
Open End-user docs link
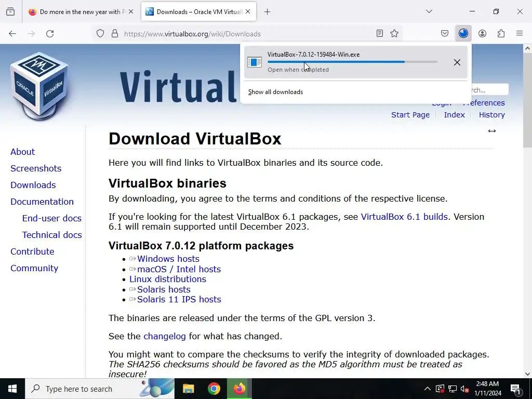pos(52,218)
